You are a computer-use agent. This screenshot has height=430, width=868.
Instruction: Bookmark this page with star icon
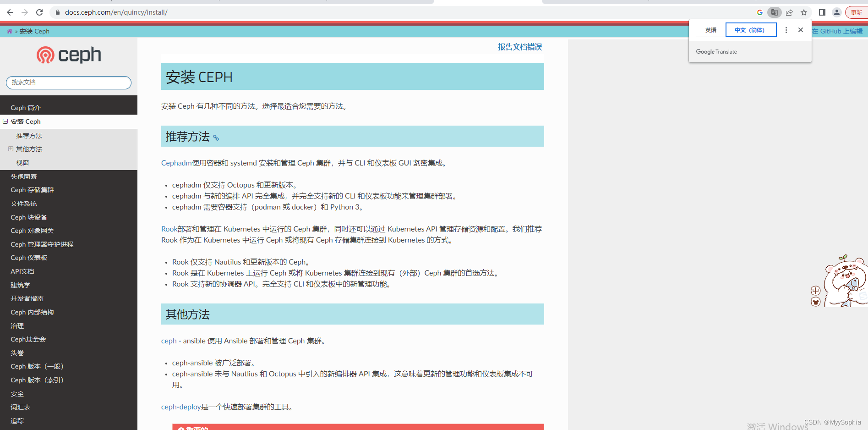[x=804, y=12]
